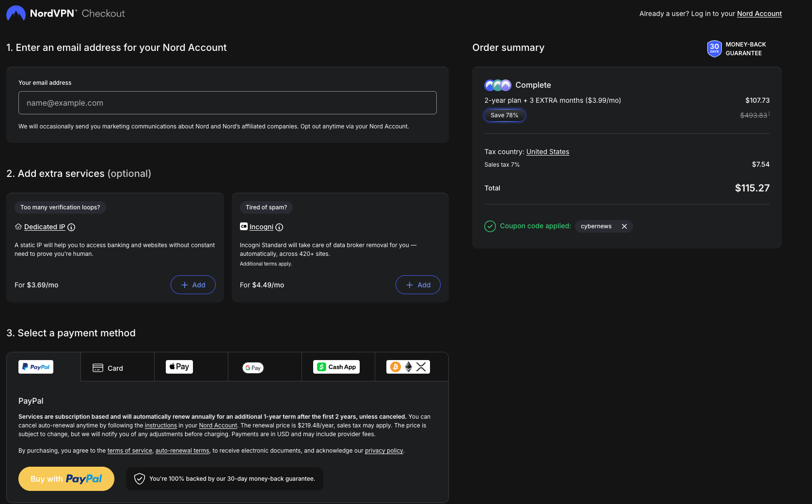The image size is (812, 504).
Task: Change tax country from United States
Action: click(x=548, y=152)
